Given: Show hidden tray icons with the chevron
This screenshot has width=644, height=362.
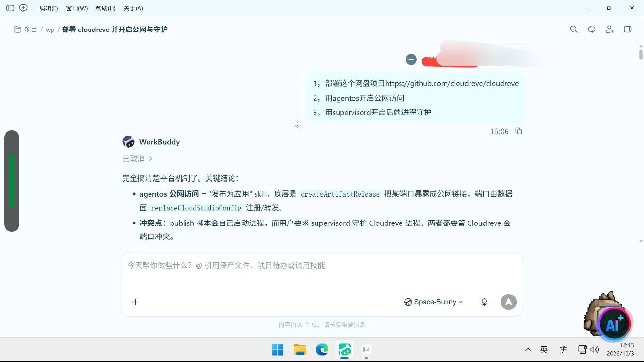Looking at the screenshot, I should point(528,349).
